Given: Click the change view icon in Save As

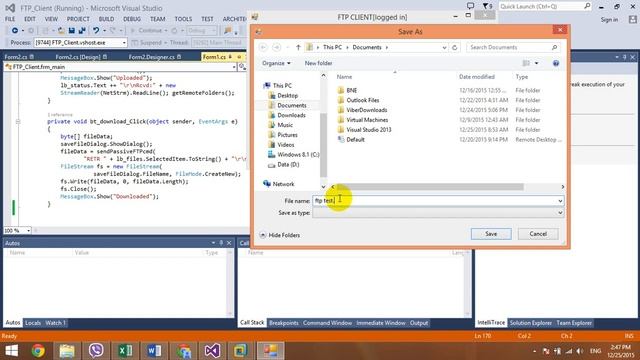Looking at the screenshot, I should click(x=526, y=63).
